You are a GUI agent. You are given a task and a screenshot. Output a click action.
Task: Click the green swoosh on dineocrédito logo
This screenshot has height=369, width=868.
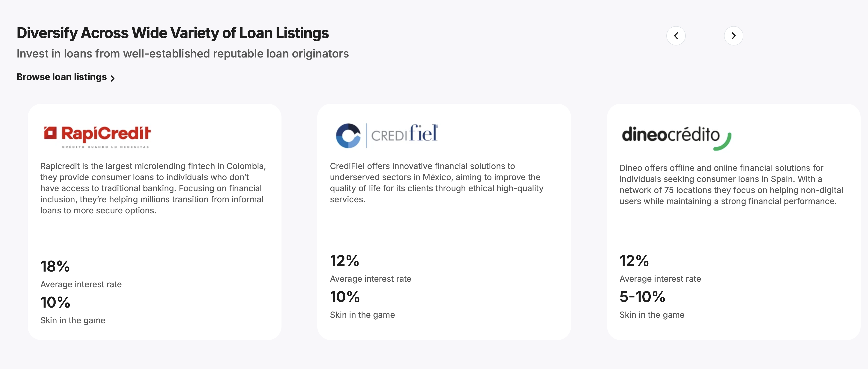pyautogui.click(x=723, y=143)
